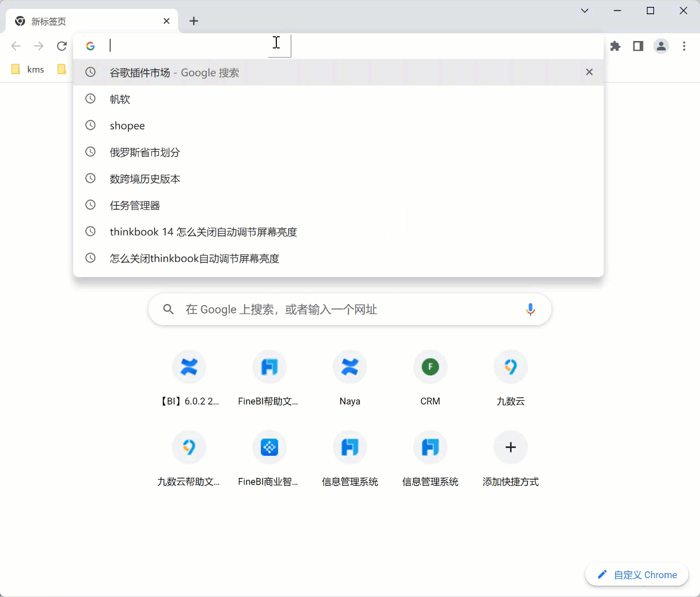Click the clock icon beside 帆软
The image size is (700, 597).
click(x=90, y=99)
